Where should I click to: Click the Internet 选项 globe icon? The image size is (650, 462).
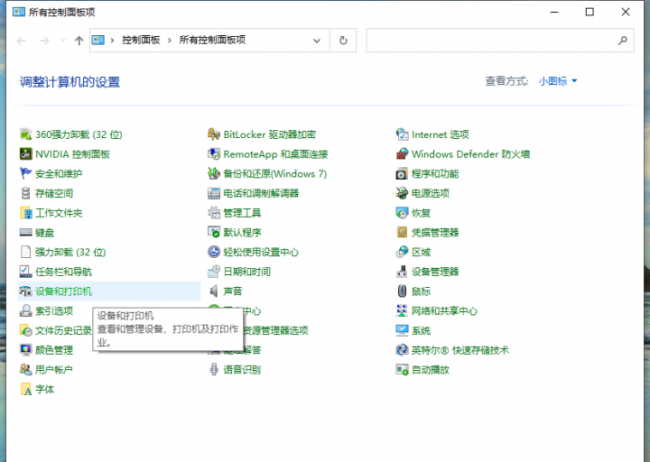tap(402, 134)
